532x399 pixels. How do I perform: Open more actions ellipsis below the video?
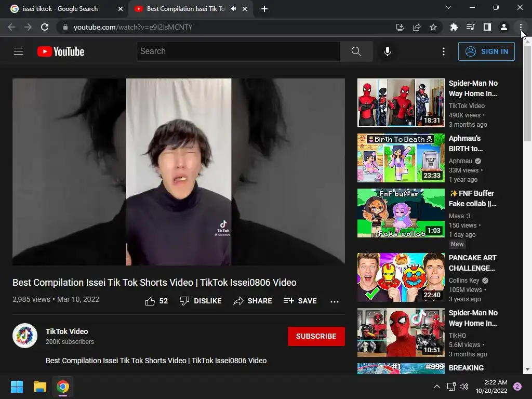coord(335,301)
